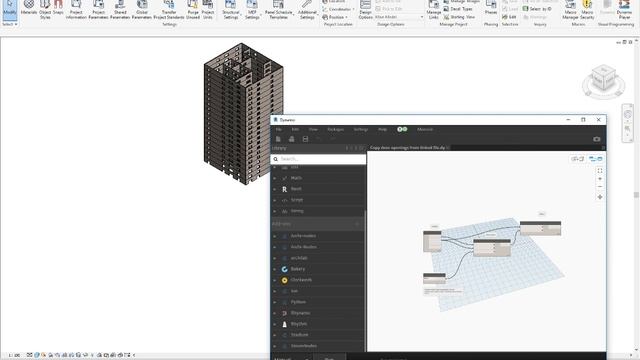The image size is (640, 360).
Task: Open the Main Model design option combo box
Action: pos(399,17)
